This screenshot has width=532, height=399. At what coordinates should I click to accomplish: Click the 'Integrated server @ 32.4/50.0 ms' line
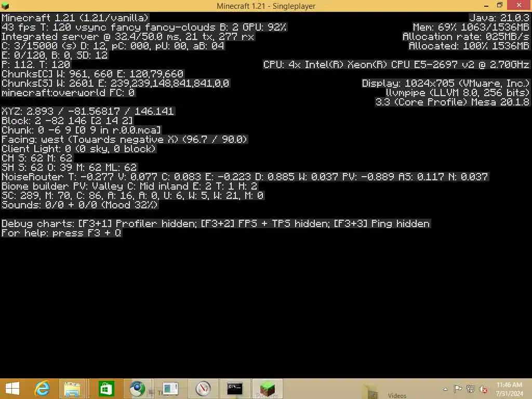pyautogui.click(x=128, y=37)
